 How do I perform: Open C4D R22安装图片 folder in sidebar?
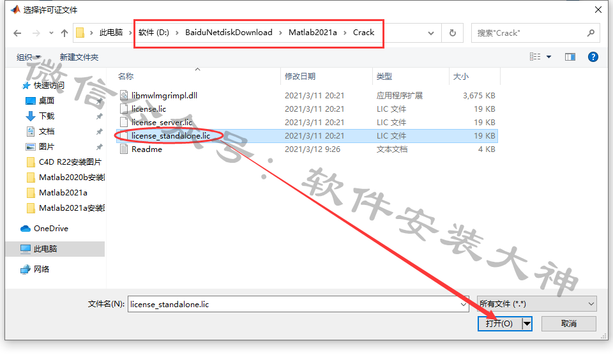point(70,162)
